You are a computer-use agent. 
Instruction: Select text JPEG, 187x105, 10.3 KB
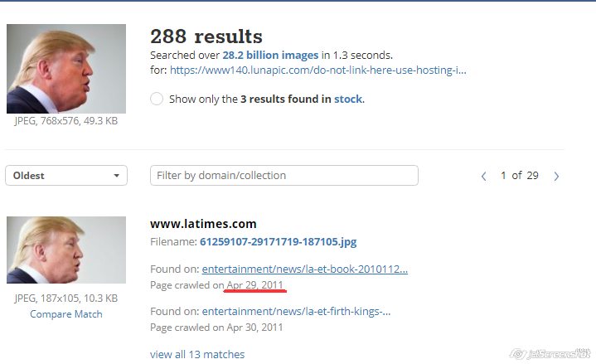(66, 298)
